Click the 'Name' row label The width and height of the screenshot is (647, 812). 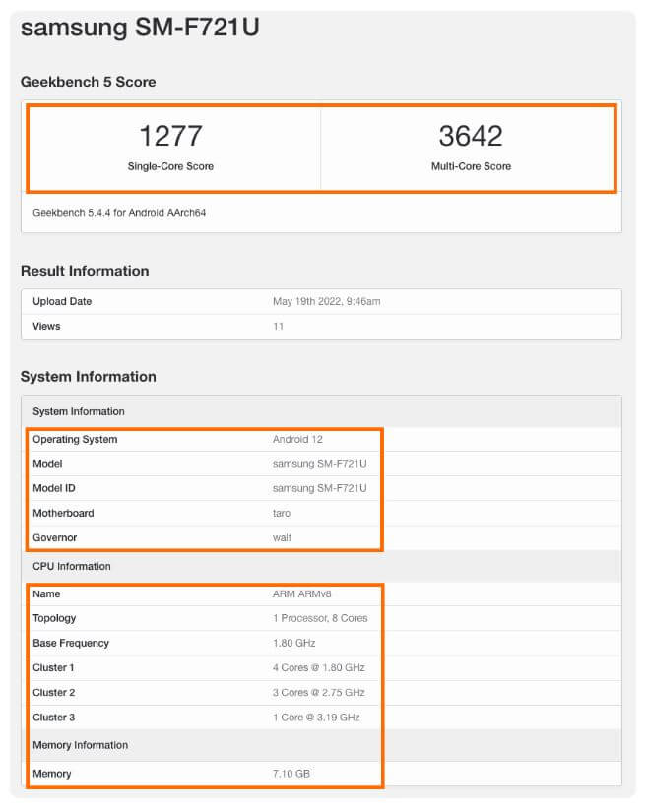click(46, 593)
